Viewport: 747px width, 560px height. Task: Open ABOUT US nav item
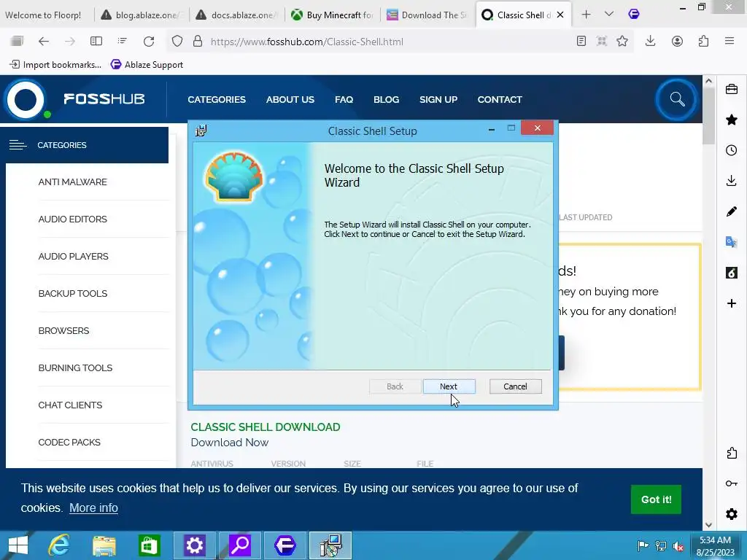[x=290, y=99]
